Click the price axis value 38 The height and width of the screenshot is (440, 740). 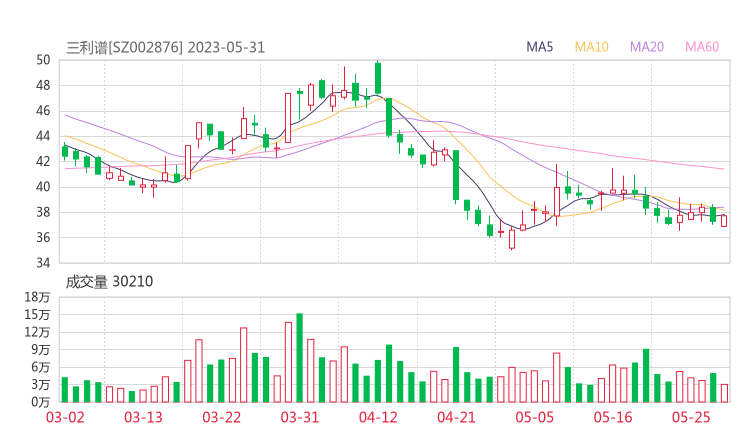click(43, 212)
